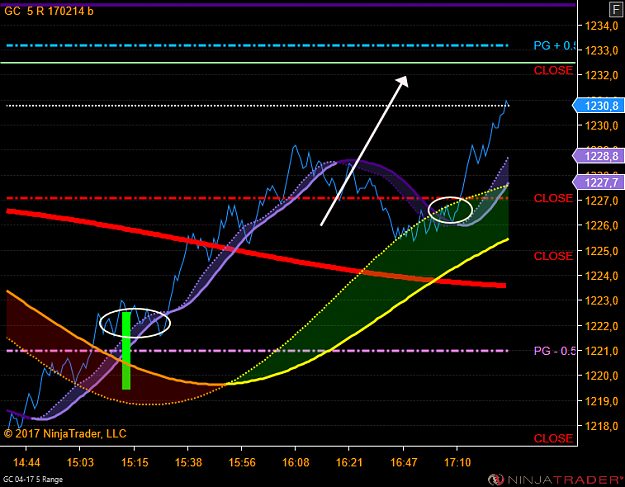The height and width of the screenshot is (487, 625).
Task: Click the 1224,0 price axis label
Action: pyautogui.click(x=601, y=276)
